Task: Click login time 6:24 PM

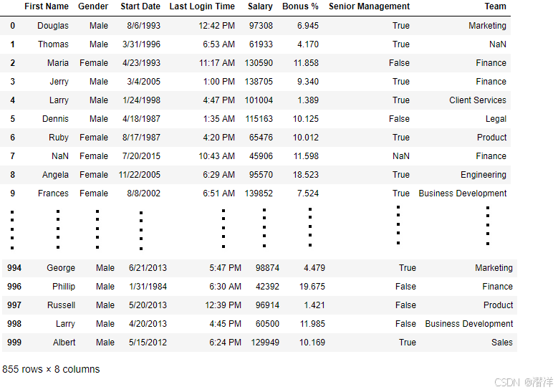Action: click(x=225, y=343)
